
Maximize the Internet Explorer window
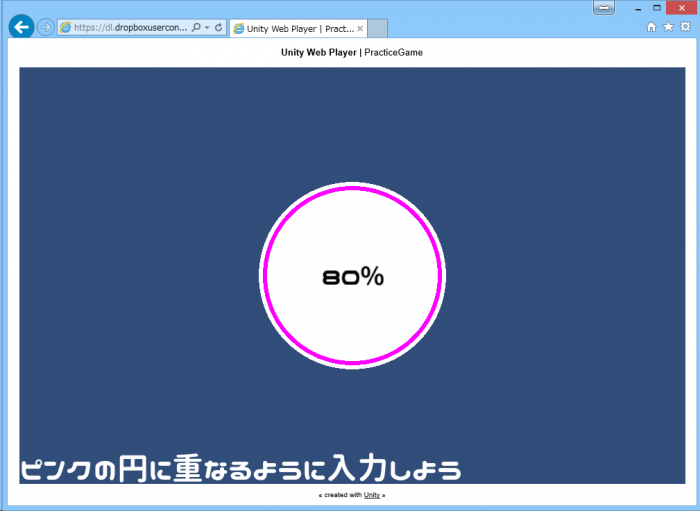[x=657, y=8]
